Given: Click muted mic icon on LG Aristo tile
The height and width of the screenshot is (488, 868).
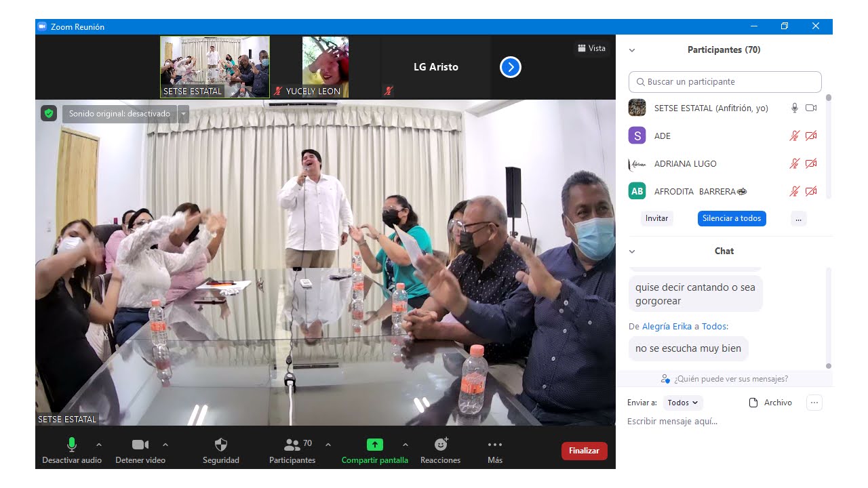Looking at the screenshot, I should click(388, 91).
